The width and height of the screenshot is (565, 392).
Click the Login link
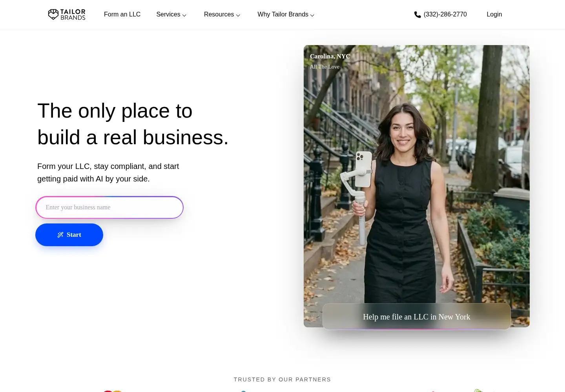pyautogui.click(x=494, y=15)
